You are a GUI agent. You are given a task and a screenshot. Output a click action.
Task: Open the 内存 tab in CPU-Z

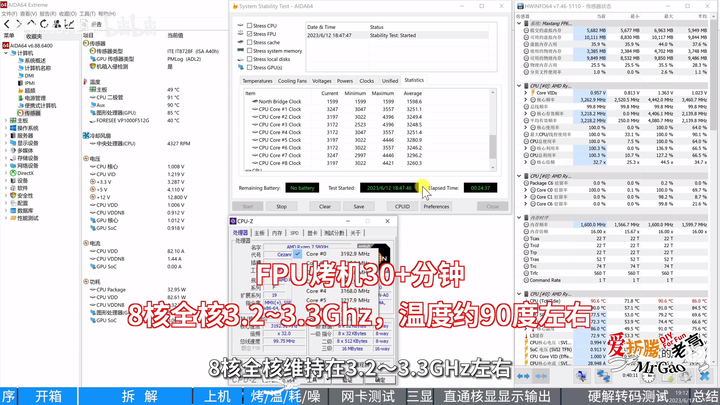(x=277, y=233)
